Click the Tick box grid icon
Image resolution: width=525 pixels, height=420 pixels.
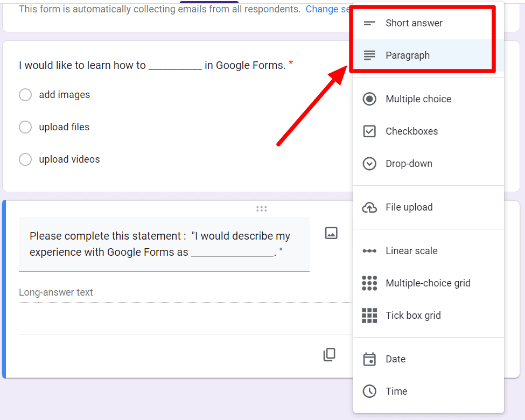369,316
